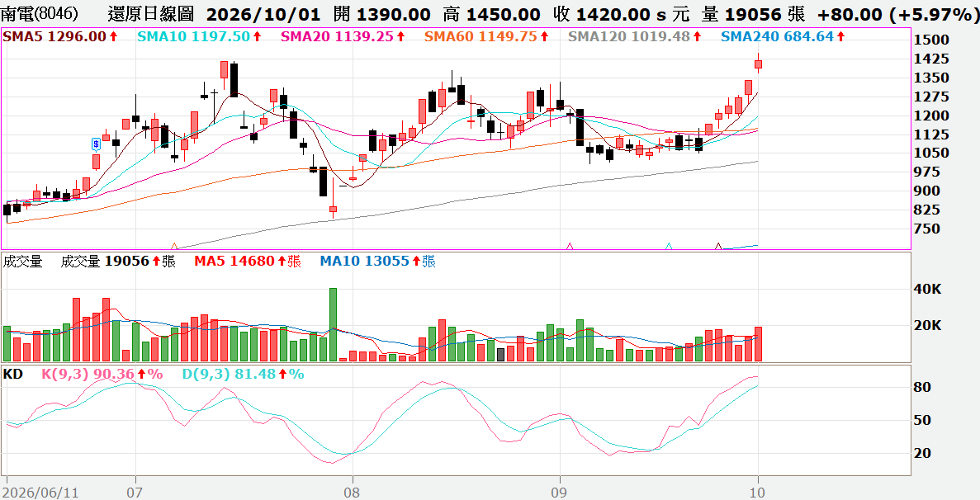This screenshot has height=500, width=980.
Task: Click the orange triangle marker on price chart baseline
Action: pyautogui.click(x=174, y=247)
